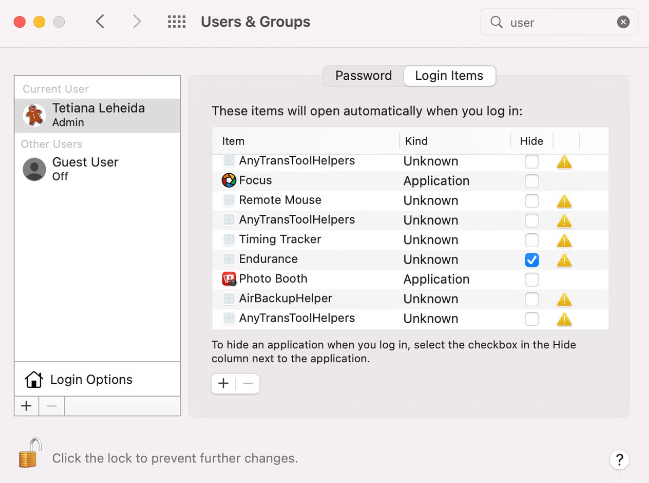Click the back navigation arrow

click(x=100, y=22)
